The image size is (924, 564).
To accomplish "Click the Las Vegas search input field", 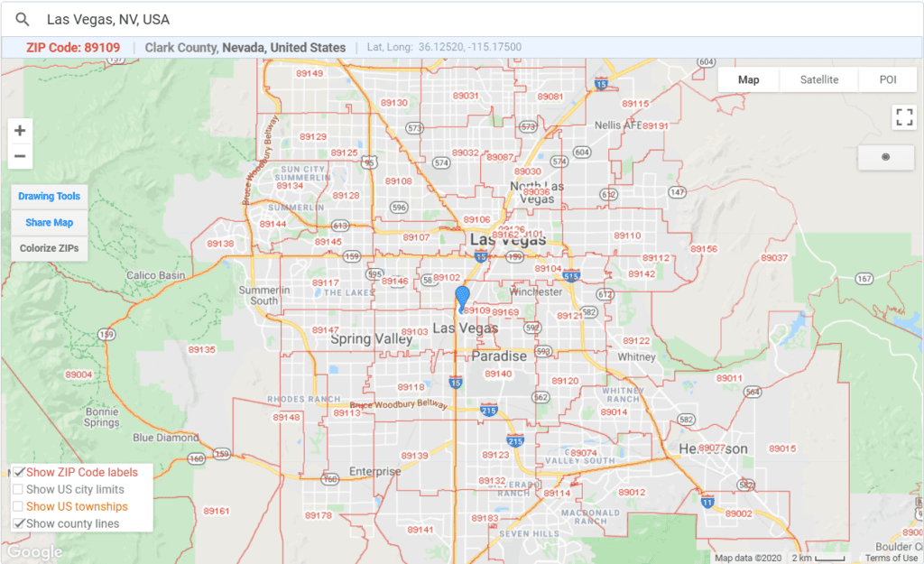I will click(x=451, y=19).
